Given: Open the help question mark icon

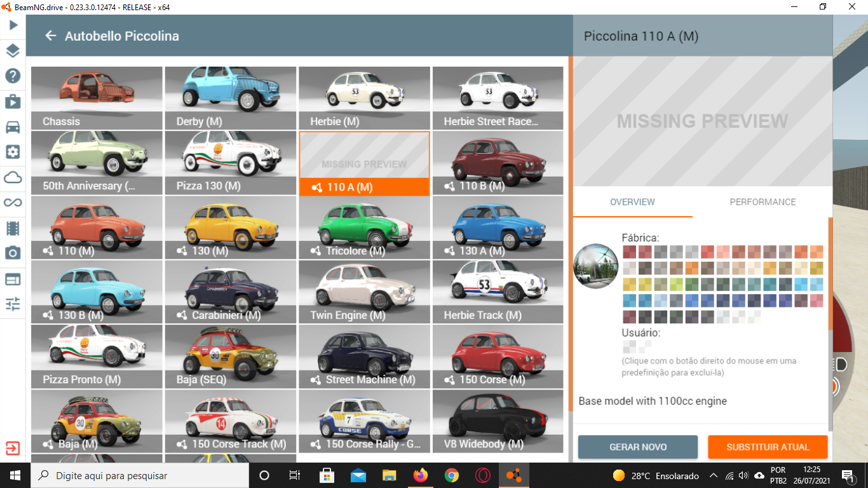Looking at the screenshot, I should (x=13, y=76).
